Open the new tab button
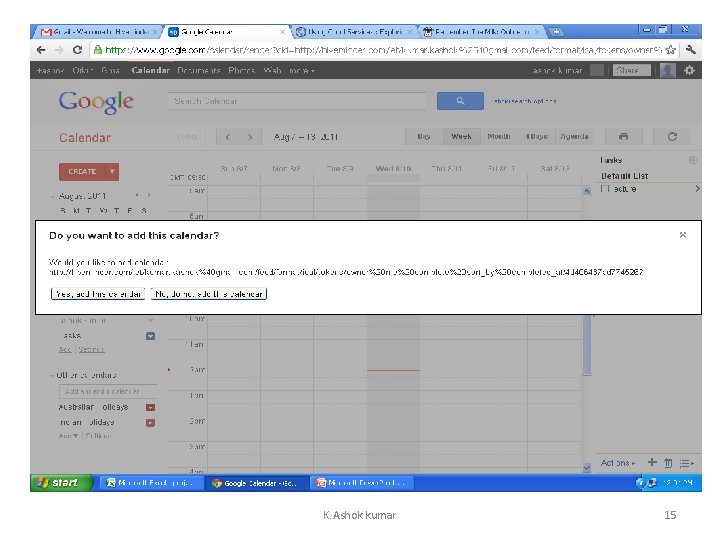 pos(556,32)
